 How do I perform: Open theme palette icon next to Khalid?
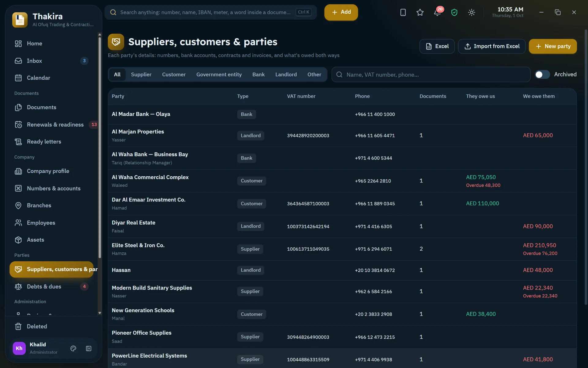pos(73,348)
